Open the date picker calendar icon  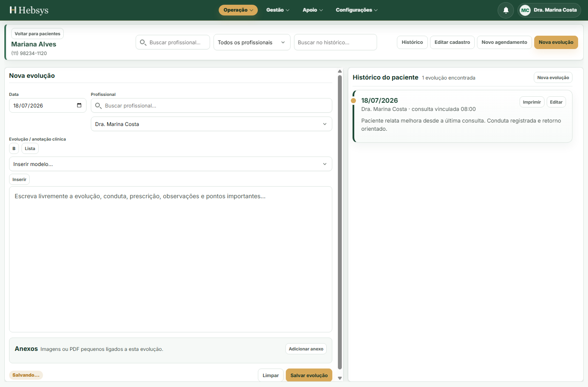[x=79, y=105]
